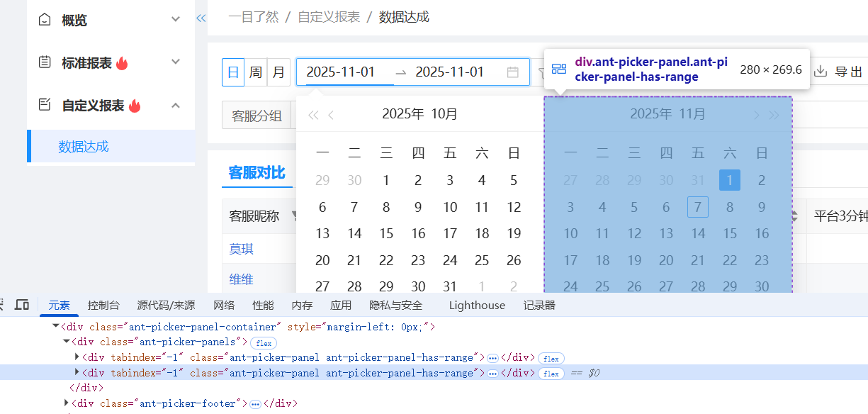Expand the selected ant-picker-panel div node
The width and height of the screenshot is (868, 414).
point(77,373)
